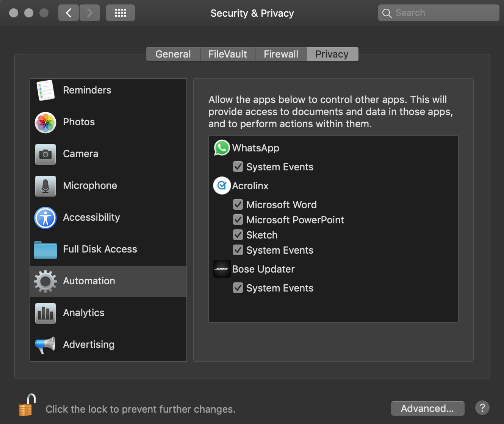The height and width of the screenshot is (424, 504).
Task: Select Full Disk Access label
Action: 100,249
